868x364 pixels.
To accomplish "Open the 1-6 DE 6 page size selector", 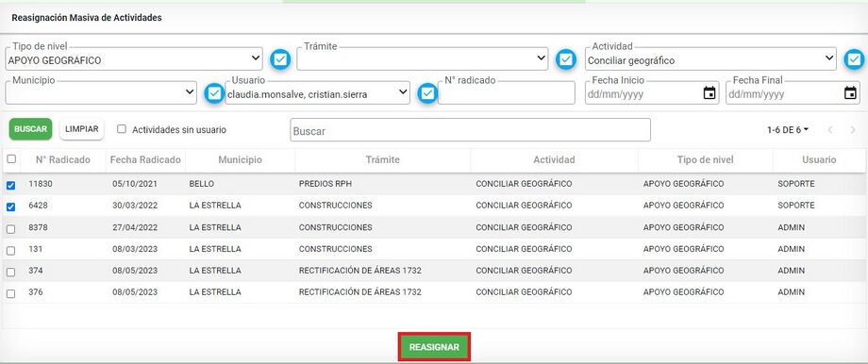I will click(788, 130).
